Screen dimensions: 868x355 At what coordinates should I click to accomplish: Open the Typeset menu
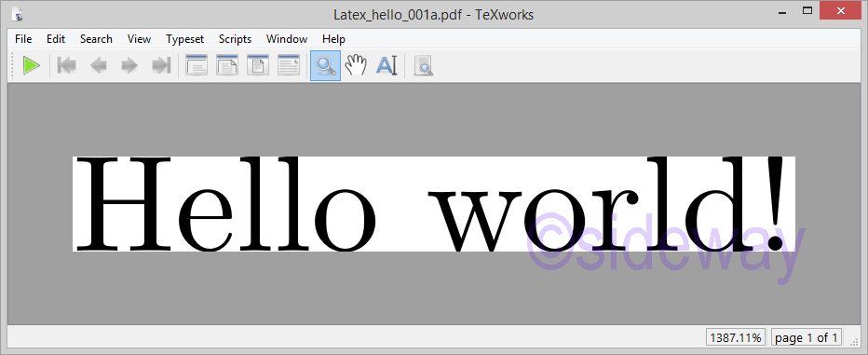(x=185, y=39)
